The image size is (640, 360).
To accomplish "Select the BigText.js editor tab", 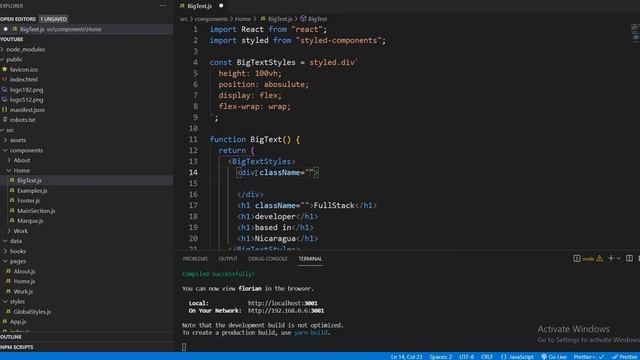I will tap(200, 6).
